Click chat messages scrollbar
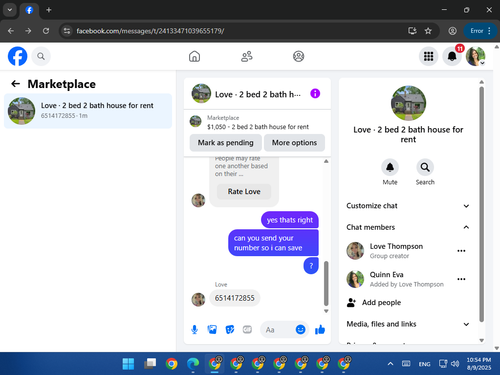Image resolution: width=500 pixels, height=375 pixels. click(x=326, y=283)
